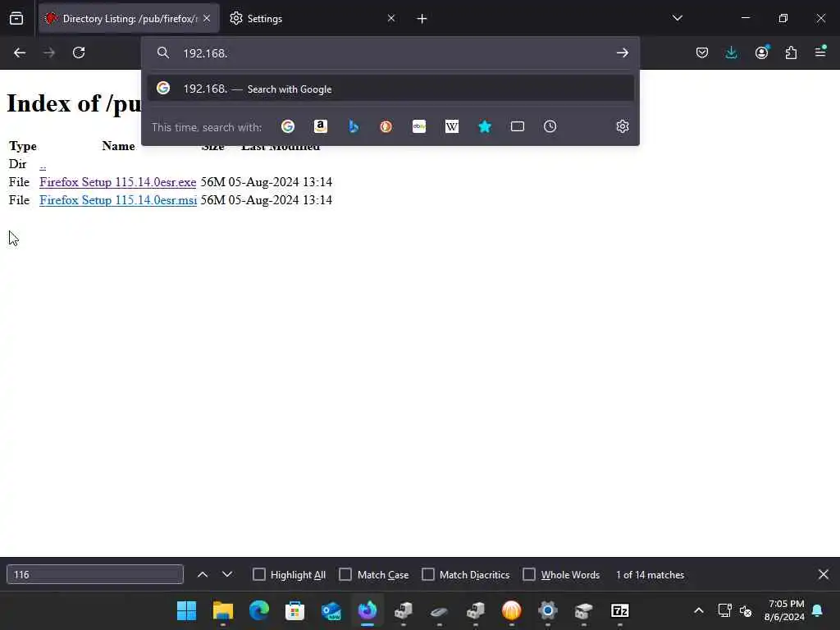Screen dimensions: 840x630
Task: Expand the list all tabs dropdown
Action: (677, 18)
